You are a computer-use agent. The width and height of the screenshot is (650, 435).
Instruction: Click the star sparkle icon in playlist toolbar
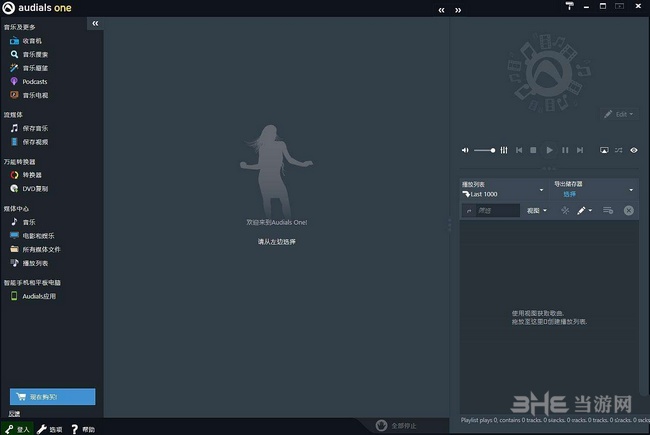click(x=565, y=211)
